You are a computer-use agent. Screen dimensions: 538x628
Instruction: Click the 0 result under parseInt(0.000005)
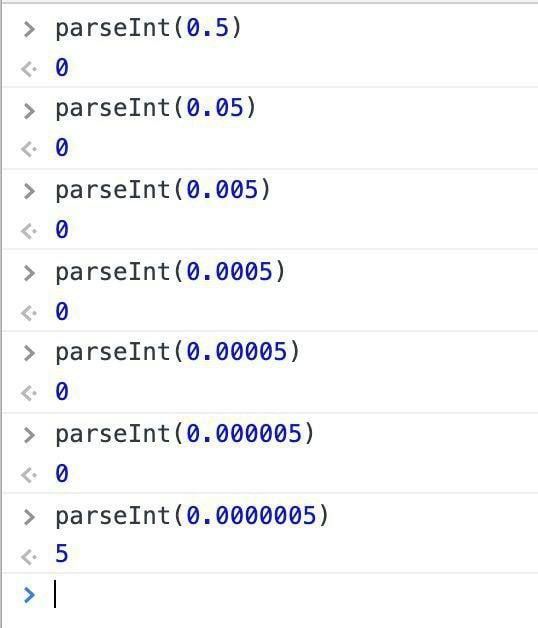[x=62, y=473]
